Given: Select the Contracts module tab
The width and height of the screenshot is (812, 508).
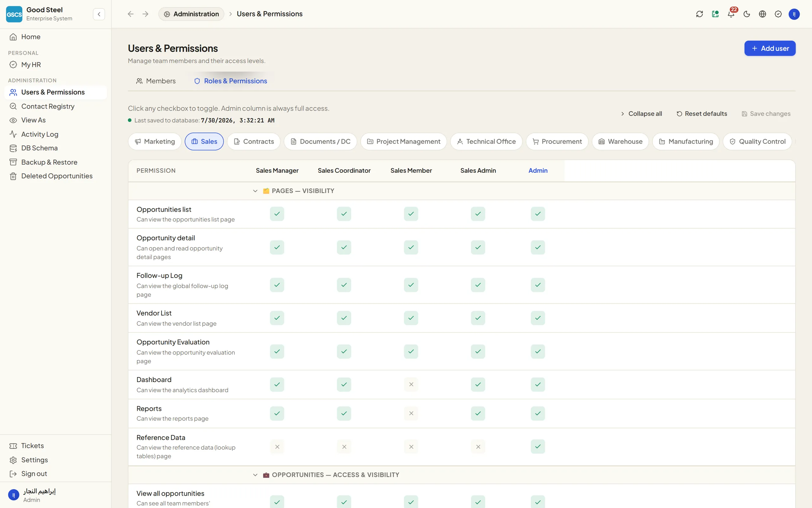Looking at the screenshot, I should click(254, 142).
